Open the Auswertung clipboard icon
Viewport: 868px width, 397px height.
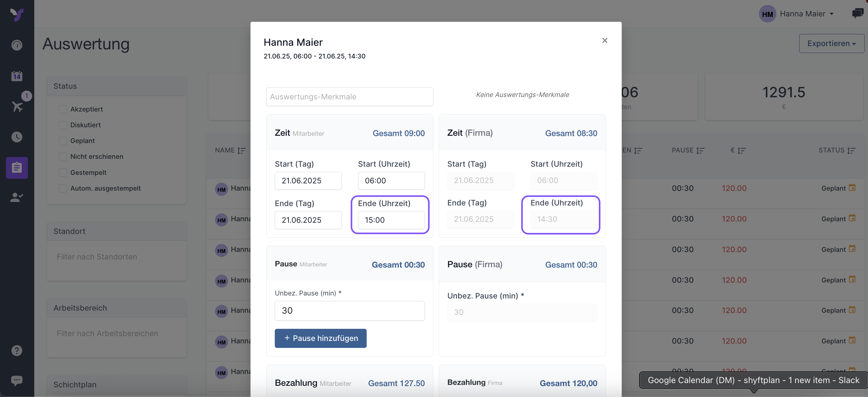tap(17, 167)
